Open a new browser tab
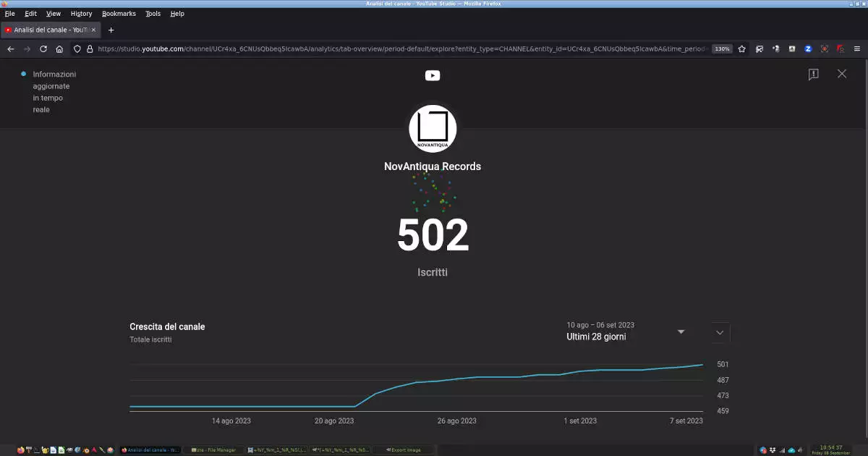 [x=111, y=30]
